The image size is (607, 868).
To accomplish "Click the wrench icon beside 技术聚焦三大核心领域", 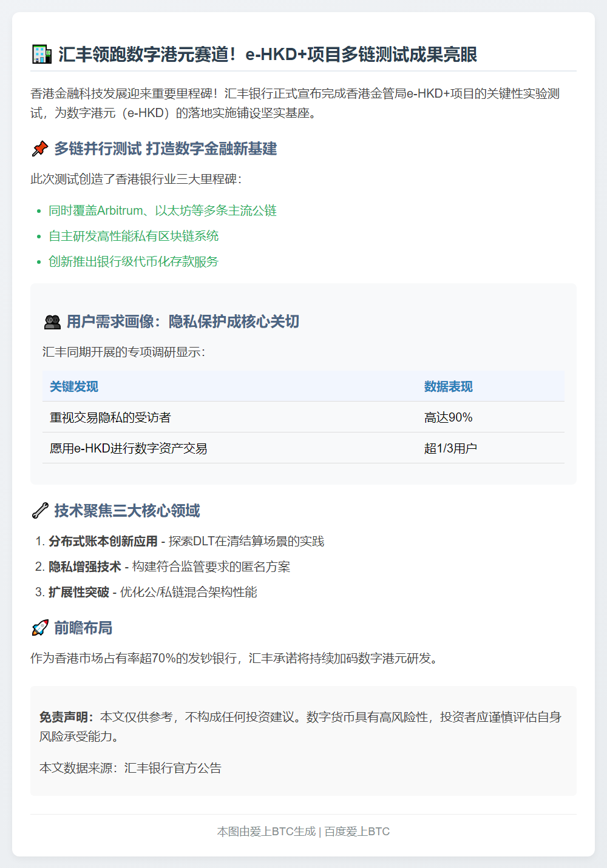I will click(x=40, y=511).
